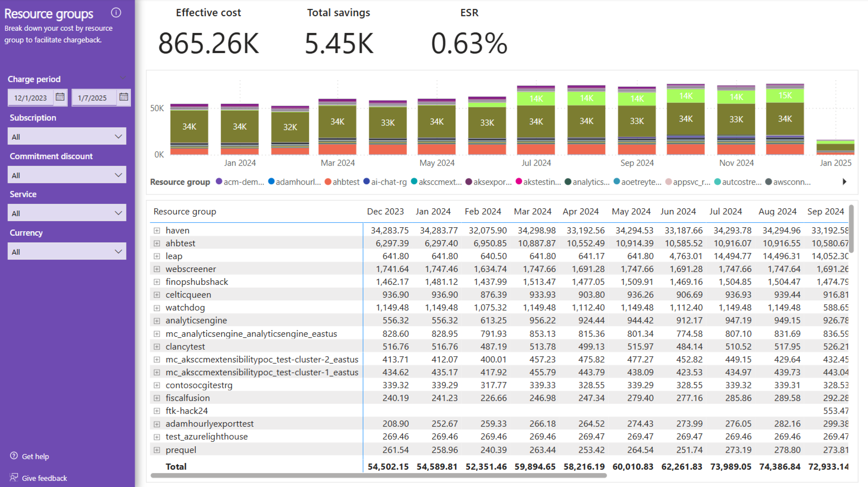Click the start date field 12/1/2023
Viewport: 868px width, 487px height.
(30, 98)
